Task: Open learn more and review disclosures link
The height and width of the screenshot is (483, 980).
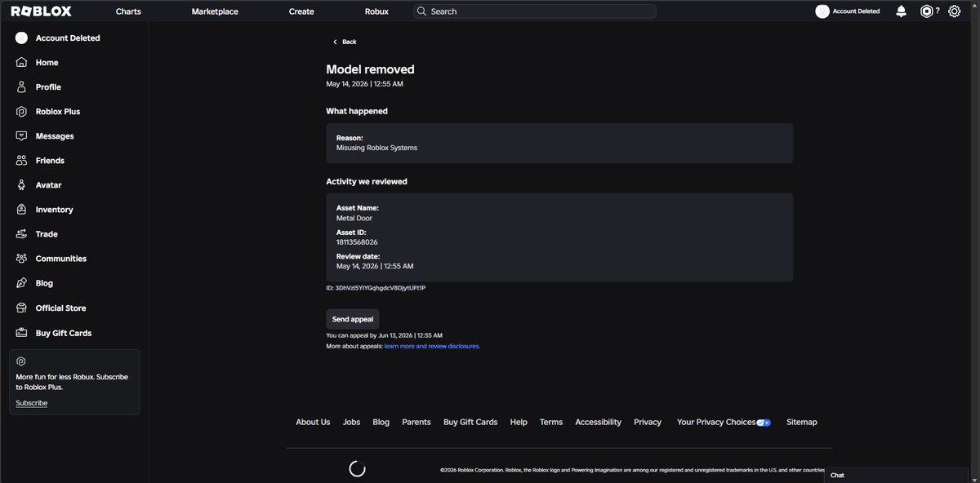Action: point(432,346)
